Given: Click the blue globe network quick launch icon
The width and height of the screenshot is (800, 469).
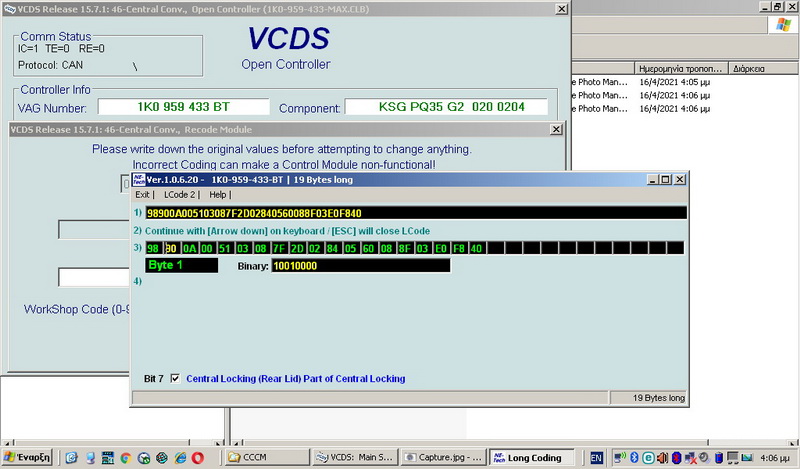Looking at the screenshot, I should click(162, 458).
